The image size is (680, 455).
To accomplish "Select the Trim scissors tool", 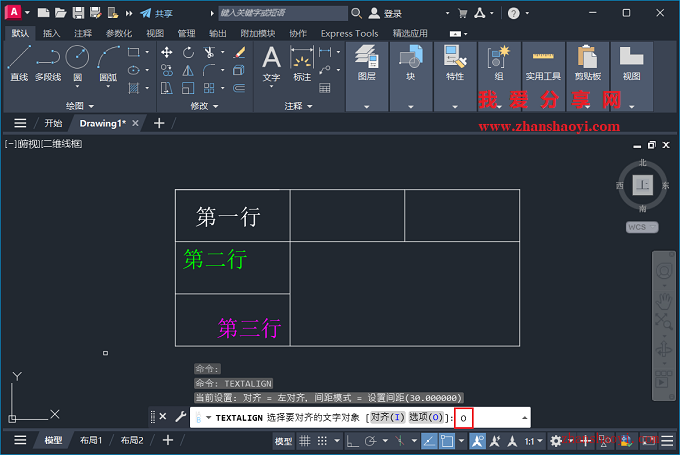I will pos(209,52).
